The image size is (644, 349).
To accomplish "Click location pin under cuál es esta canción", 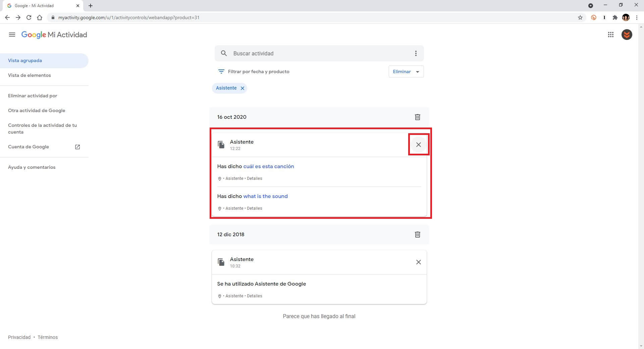I will (219, 179).
